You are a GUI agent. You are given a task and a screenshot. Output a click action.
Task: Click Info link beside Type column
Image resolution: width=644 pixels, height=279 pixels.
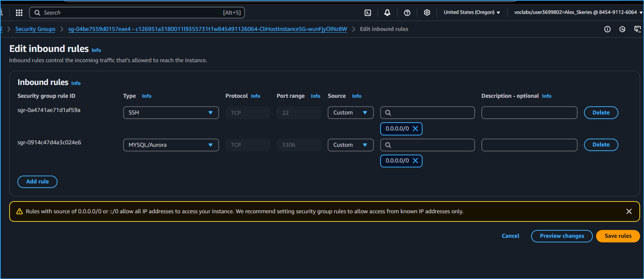pyautogui.click(x=147, y=96)
